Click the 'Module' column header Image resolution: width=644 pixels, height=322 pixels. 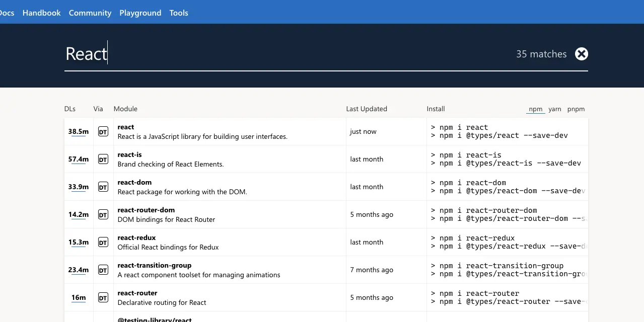tap(125, 109)
